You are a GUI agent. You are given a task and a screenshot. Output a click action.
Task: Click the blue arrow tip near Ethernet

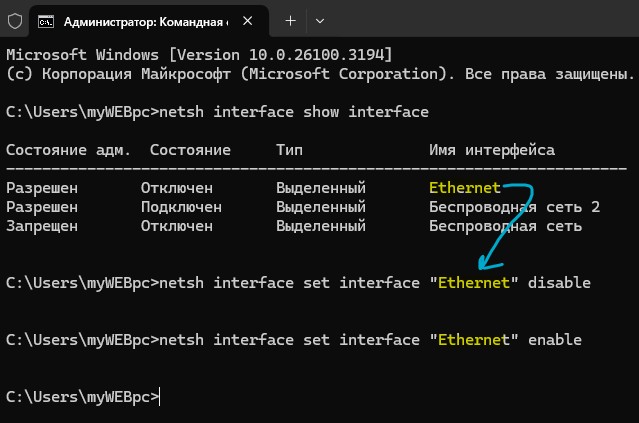pyautogui.click(x=483, y=266)
